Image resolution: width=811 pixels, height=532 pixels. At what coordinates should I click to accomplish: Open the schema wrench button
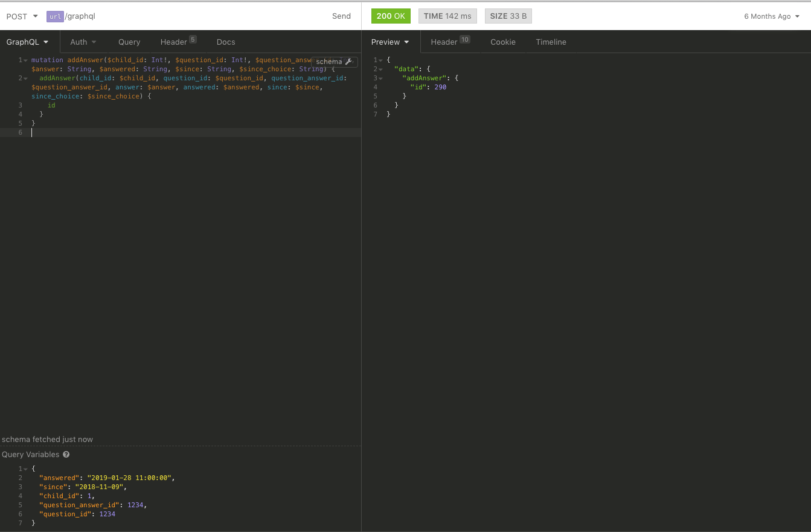pyautogui.click(x=334, y=62)
